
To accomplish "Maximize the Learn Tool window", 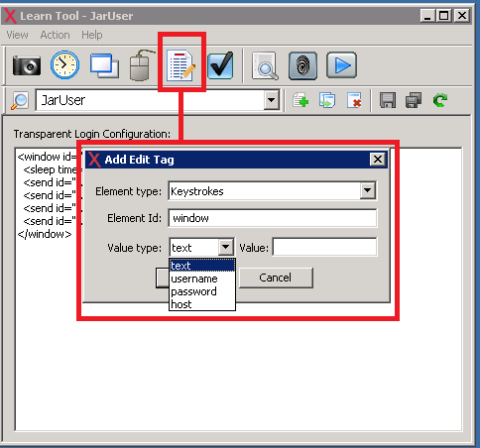I will point(444,16).
